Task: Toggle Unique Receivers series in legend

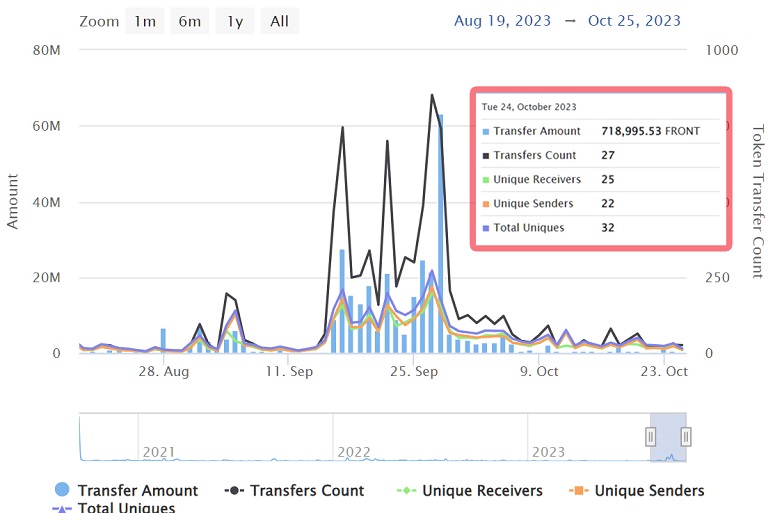Action: [x=470, y=490]
